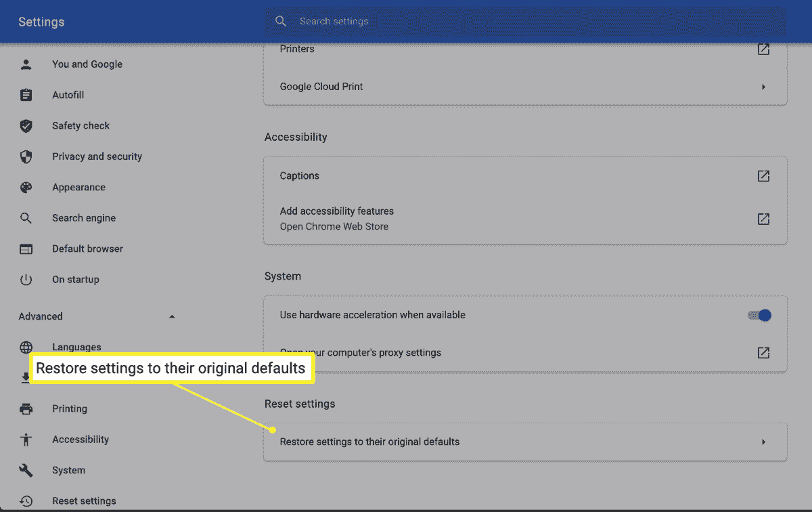
Task: Click the On startup power icon
Action: coord(26,279)
